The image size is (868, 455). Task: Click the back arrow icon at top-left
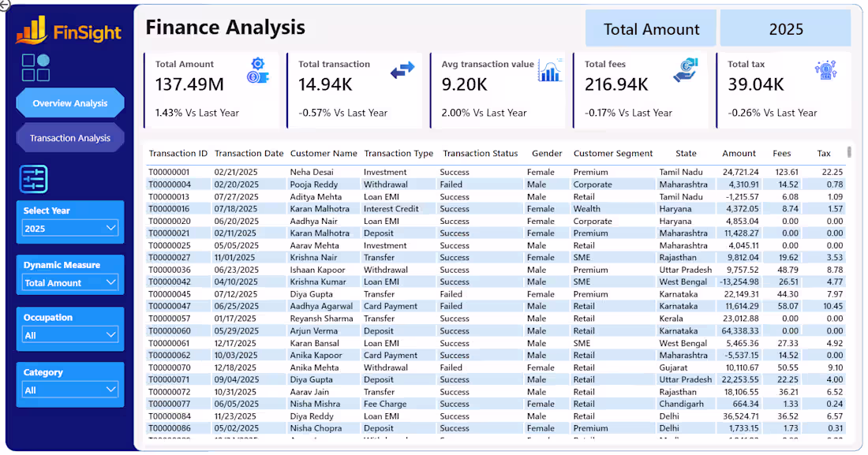5,5
